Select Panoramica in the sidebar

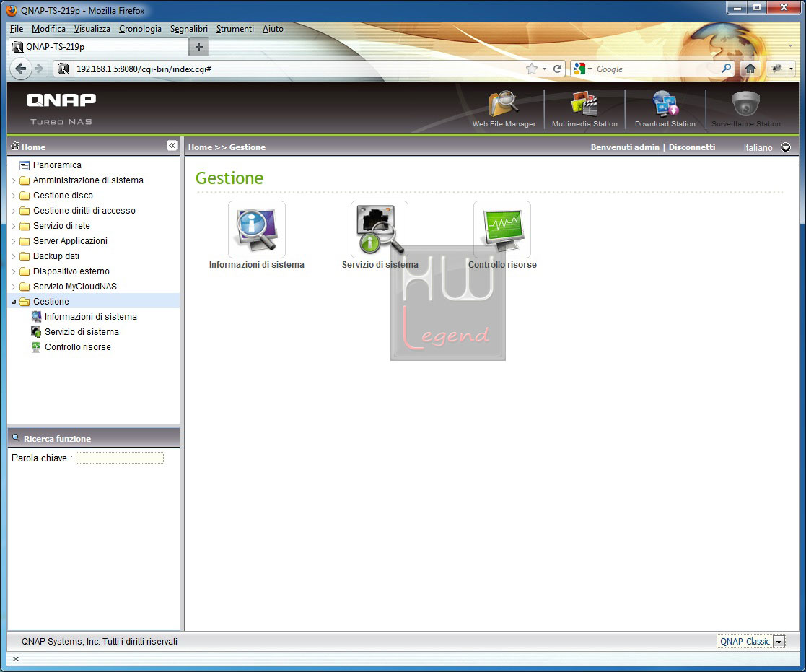57,165
